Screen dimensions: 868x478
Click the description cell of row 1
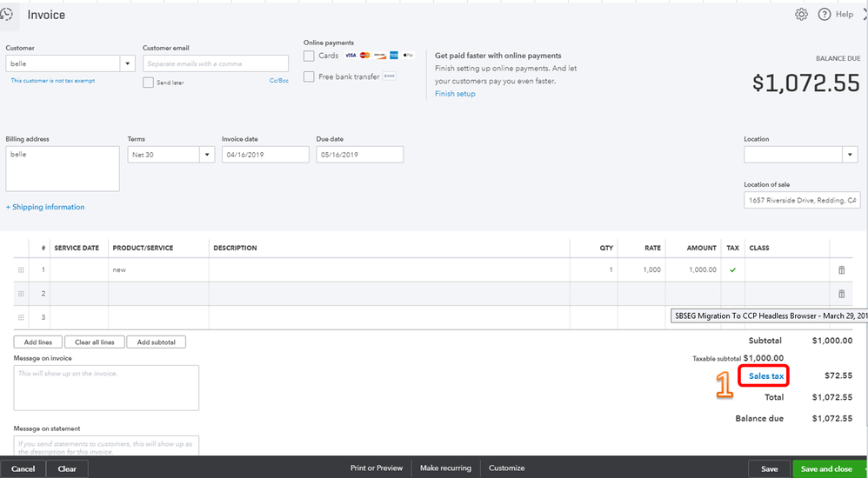pos(389,270)
